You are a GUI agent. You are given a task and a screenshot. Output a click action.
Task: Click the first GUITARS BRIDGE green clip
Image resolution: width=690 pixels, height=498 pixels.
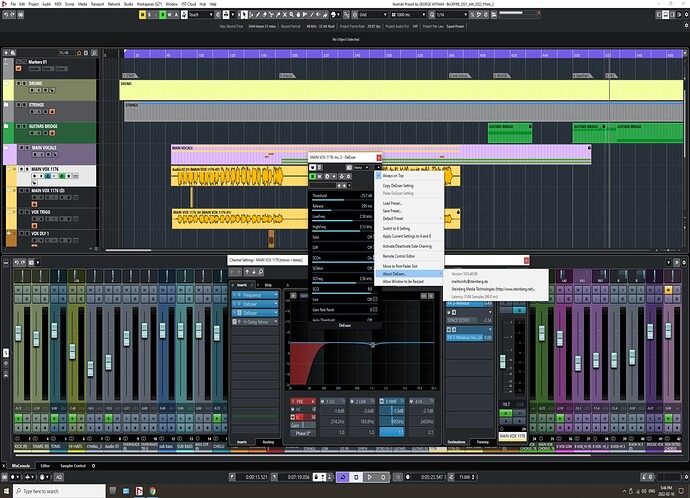510,133
